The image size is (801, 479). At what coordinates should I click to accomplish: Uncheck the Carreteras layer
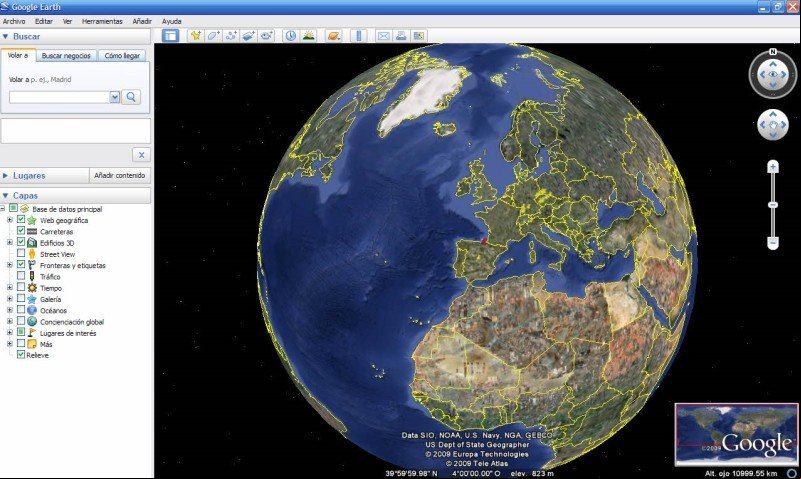(21, 231)
